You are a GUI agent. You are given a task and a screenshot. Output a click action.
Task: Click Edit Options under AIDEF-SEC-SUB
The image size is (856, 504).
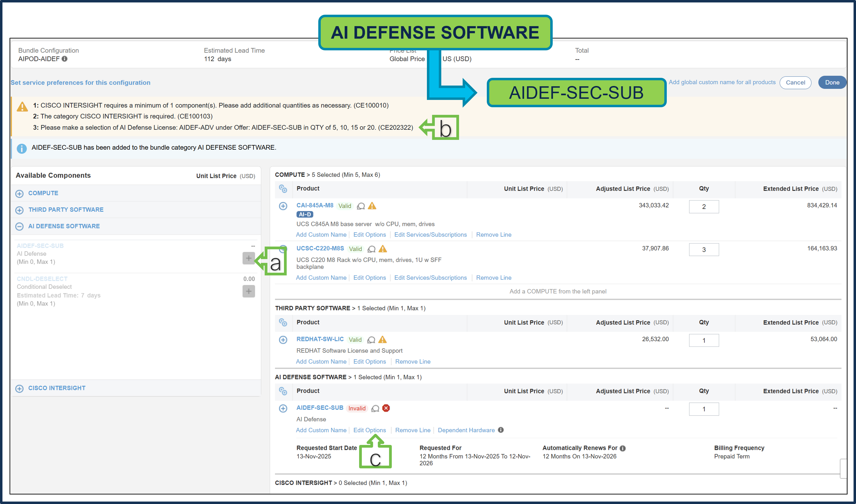pyautogui.click(x=369, y=430)
